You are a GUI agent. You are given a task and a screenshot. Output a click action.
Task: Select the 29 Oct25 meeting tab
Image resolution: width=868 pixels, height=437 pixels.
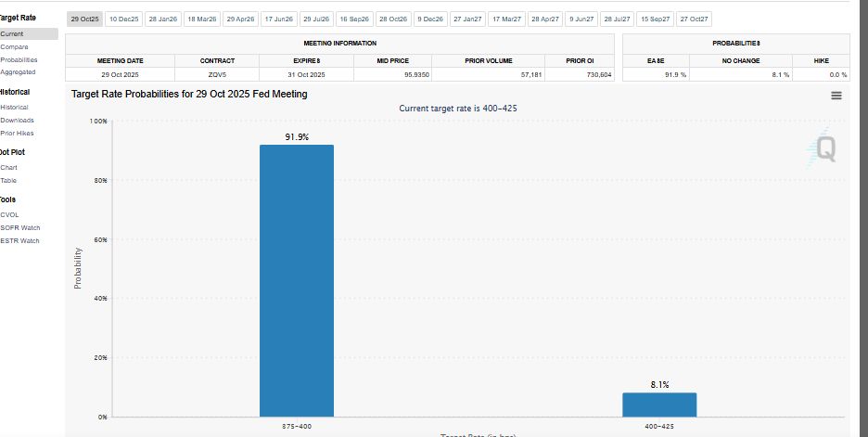(85, 19)
